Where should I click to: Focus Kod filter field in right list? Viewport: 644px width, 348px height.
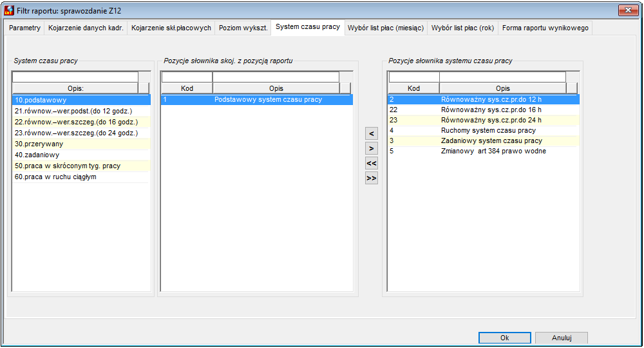click(413, 77)
